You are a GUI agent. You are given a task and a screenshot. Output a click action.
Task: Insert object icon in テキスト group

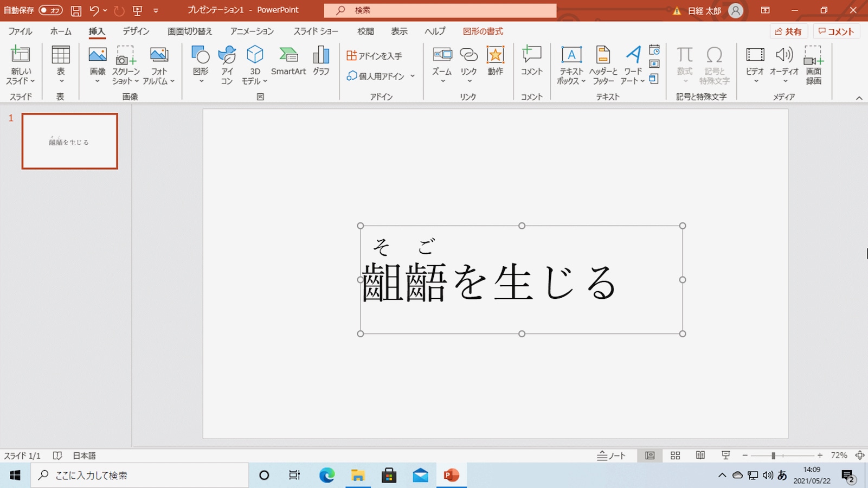(654, 79)
